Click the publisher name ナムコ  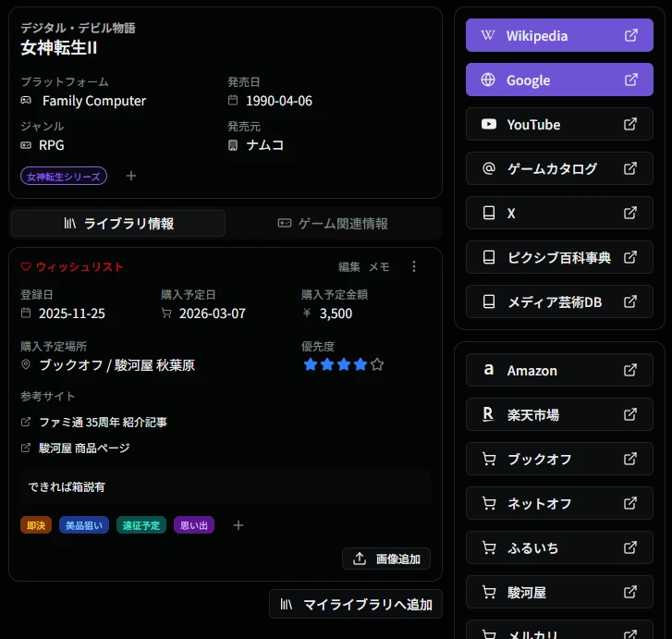(x=265, y=145)
